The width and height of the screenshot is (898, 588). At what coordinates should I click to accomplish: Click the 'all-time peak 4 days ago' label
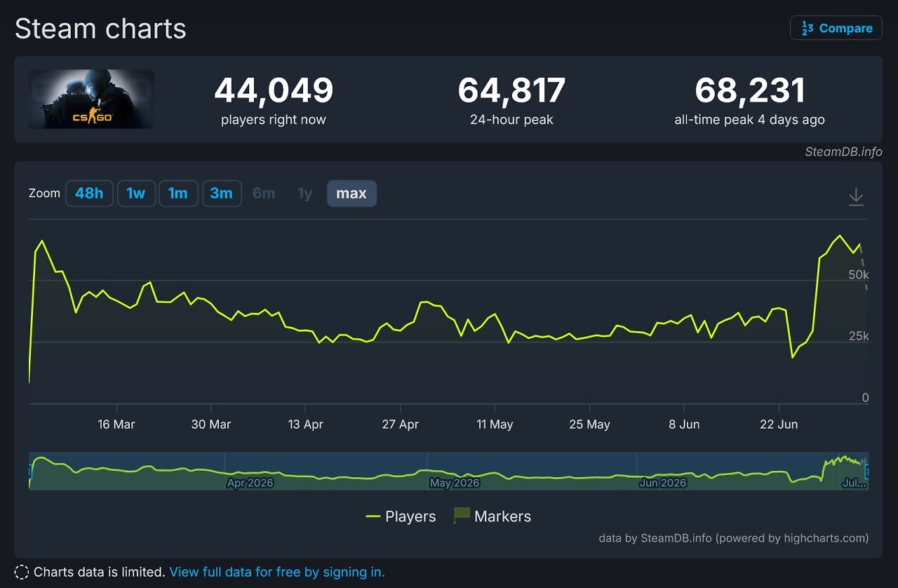tap(750, 119)
